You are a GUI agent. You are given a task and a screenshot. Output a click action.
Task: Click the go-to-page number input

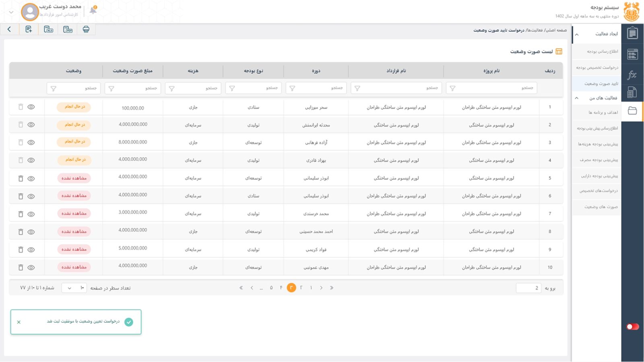click(x=528, y=288)
